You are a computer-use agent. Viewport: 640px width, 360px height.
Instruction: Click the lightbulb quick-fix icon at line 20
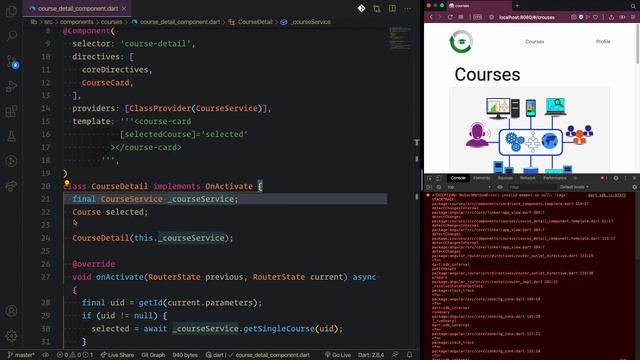click(67, 183)
